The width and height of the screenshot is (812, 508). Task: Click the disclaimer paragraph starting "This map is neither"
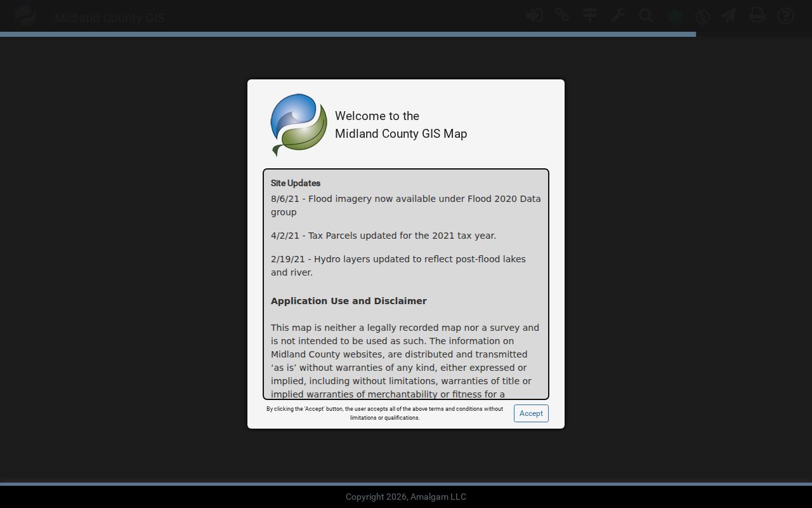[x=405, y=360]
